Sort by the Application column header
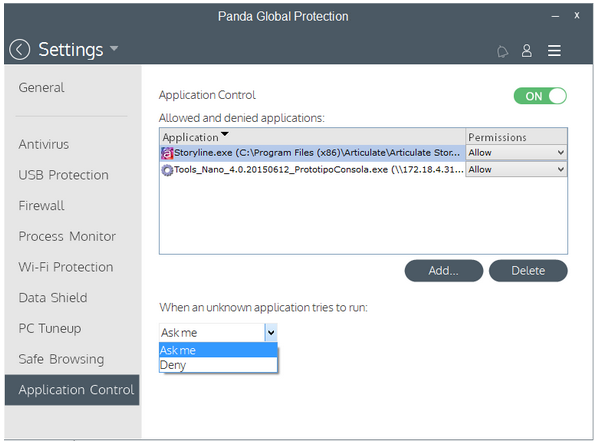Viewport: 597px width, 445px height. [x=312, y=137]
